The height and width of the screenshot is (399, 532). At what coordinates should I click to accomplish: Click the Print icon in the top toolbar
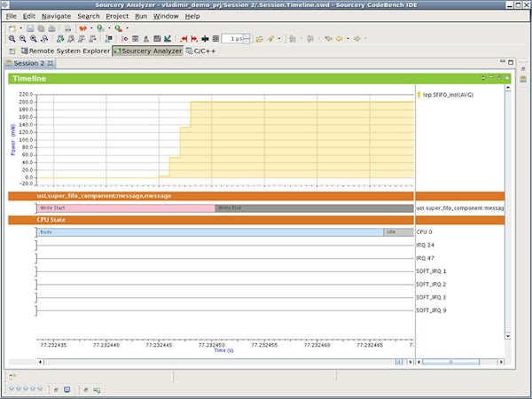(x=66, y=27)
